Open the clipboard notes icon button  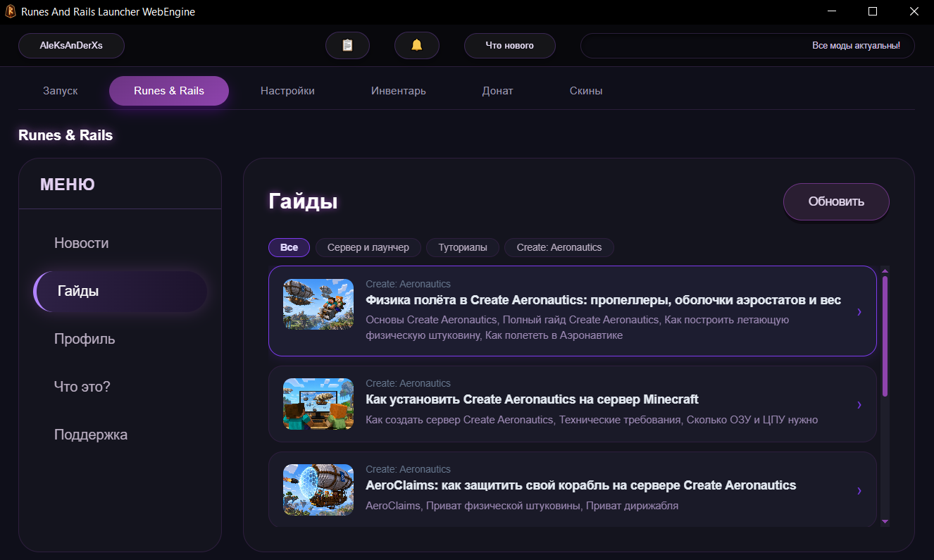point(347,45)
